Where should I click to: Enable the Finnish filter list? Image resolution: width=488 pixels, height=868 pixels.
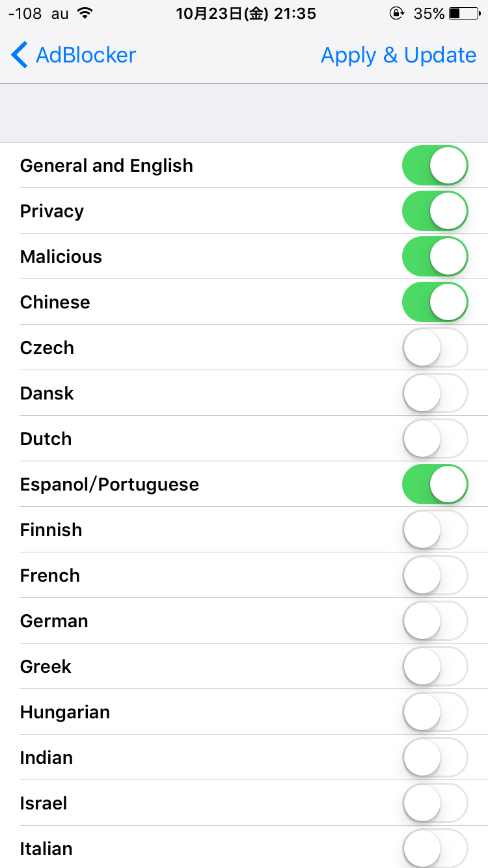point(435,530)
